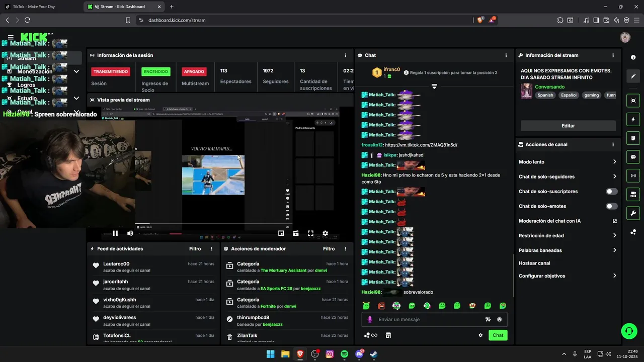Image resolution: width=644 pixels, height=362 pixels.
Task: Click purple microphone icon in message box
Action: (370, 319)
